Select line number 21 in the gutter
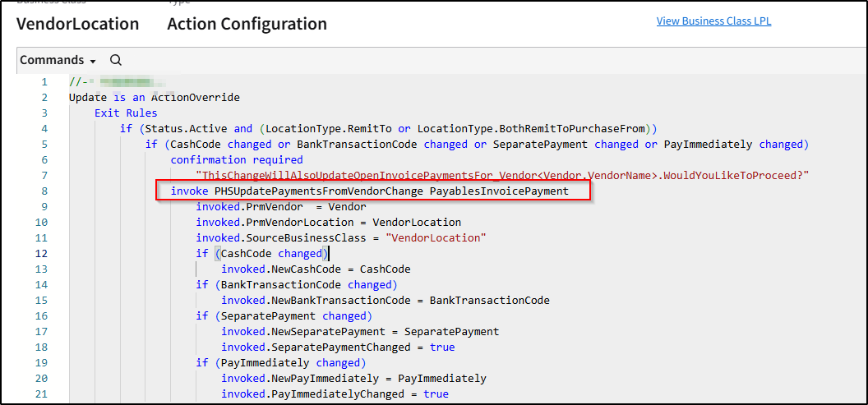Viewport: 868px width, 405px height. click(x=42, y=394)
